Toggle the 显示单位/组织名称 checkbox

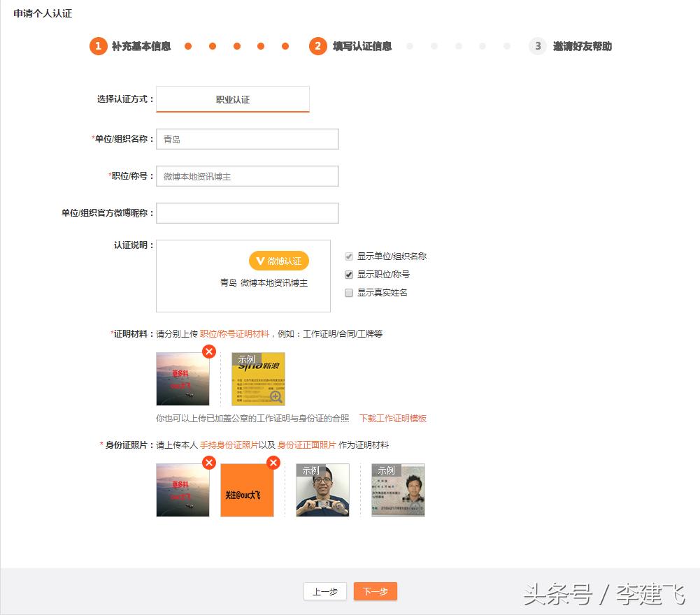point(348,256)
